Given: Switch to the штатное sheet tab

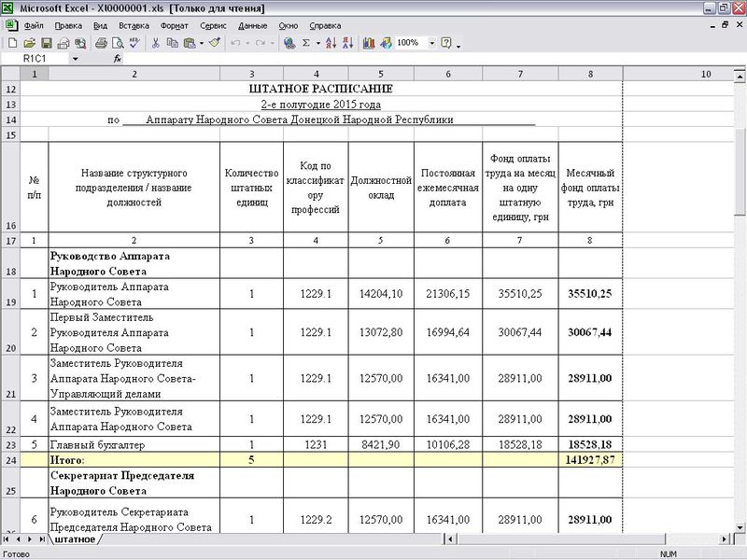Looking at the screenshot, I should point(76,539).
